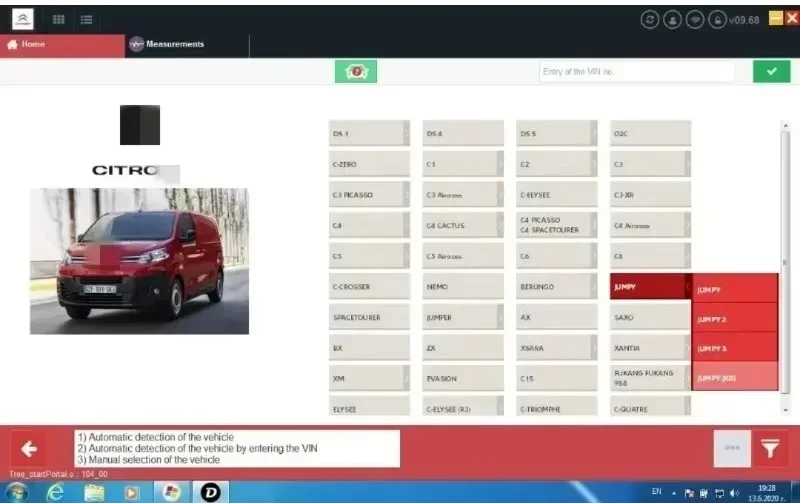Start automatic vehicle detection green car icon
Screen dimensions: 800x503
(356, 71)
